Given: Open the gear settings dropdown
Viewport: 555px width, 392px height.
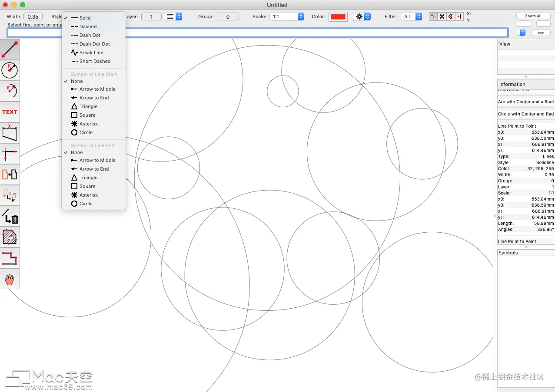Looking at the screenshot, I should tap(362, 16).
